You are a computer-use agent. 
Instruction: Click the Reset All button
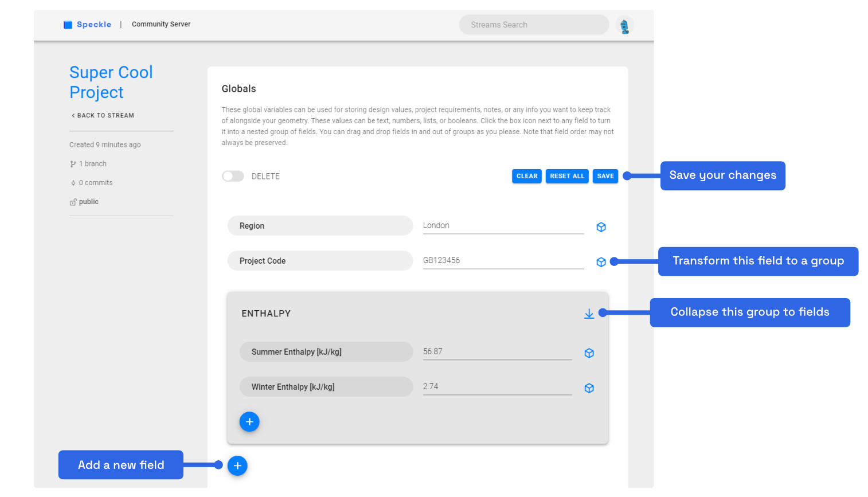click(x=567, y=176)
